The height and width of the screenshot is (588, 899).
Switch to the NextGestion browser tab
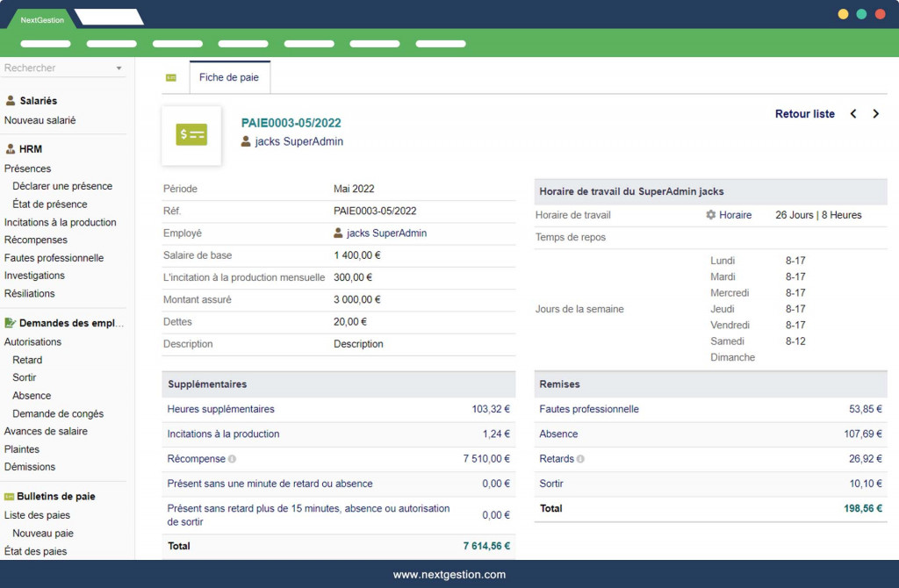pos(42,19)
